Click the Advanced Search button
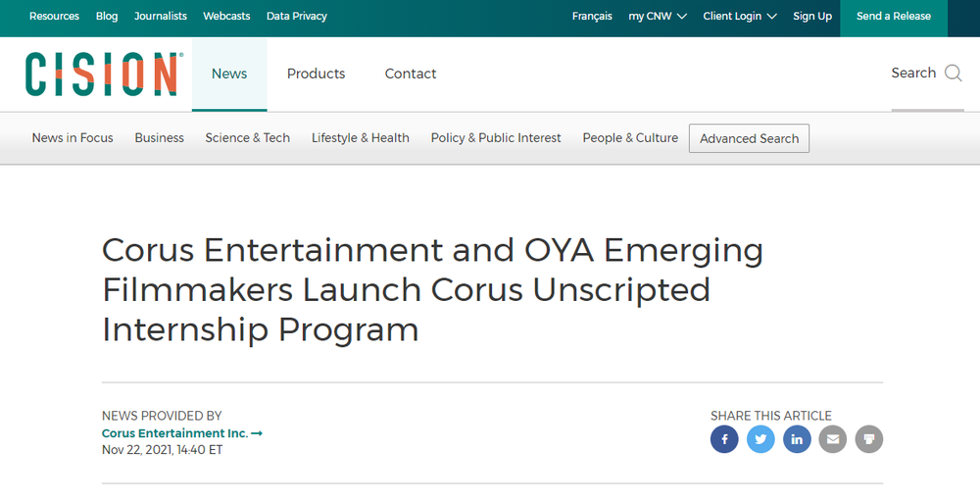 click(x=750, y=138)
